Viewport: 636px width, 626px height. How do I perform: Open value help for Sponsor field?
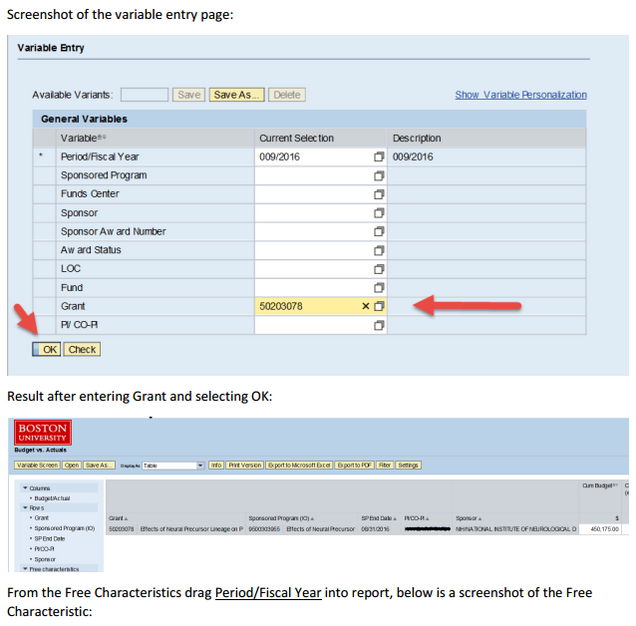pos(379,213)
